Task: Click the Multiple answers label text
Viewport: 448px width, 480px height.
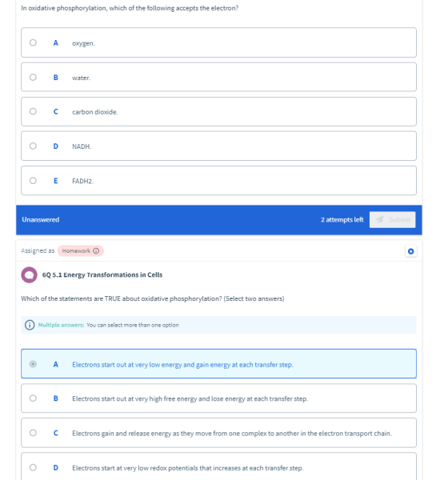Action: click(61, 325)
